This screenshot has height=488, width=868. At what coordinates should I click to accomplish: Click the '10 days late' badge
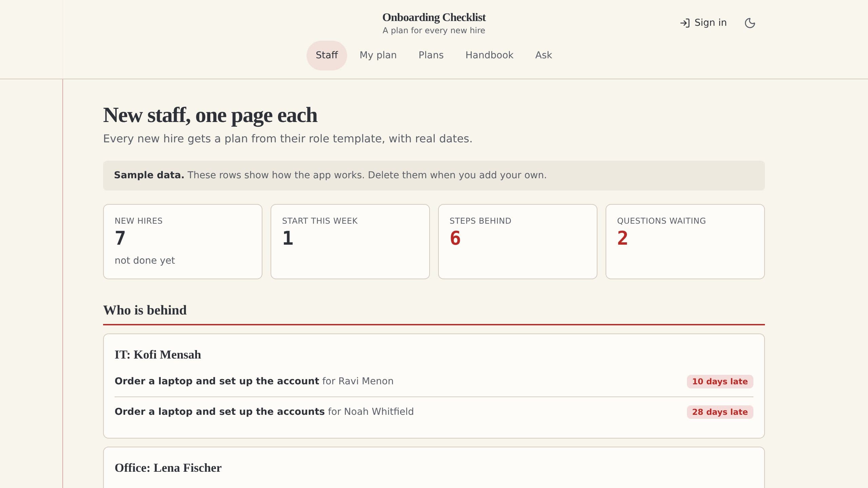720,382
